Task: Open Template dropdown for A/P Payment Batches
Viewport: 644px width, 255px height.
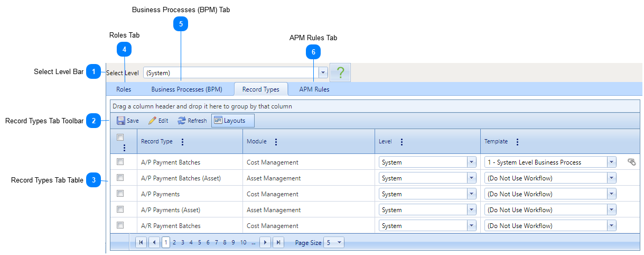Action: (x=611, y=162)
